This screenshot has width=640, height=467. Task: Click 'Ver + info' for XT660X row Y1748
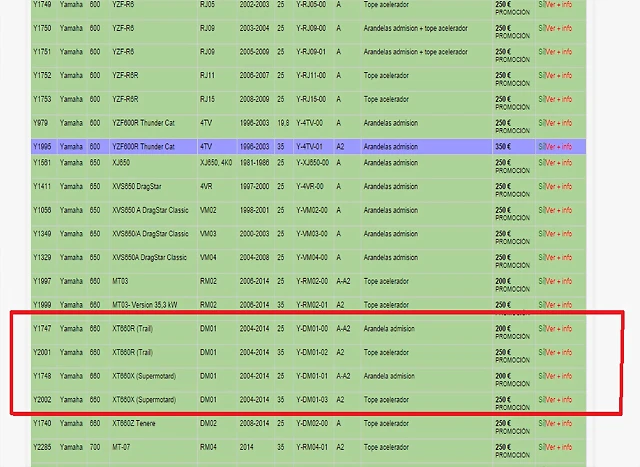coord(559,376)
